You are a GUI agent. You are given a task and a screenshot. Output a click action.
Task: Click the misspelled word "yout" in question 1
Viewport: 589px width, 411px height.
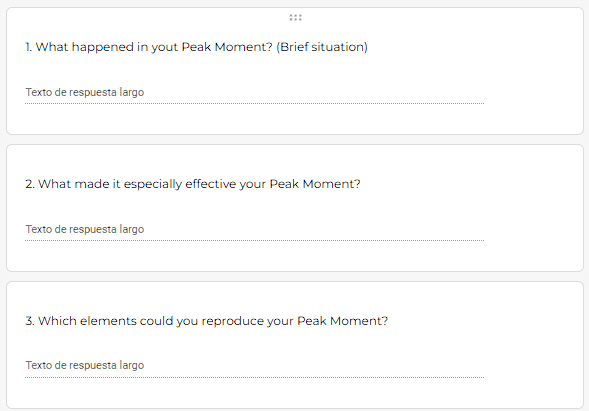pyautogui.click(x=165, y=47)
